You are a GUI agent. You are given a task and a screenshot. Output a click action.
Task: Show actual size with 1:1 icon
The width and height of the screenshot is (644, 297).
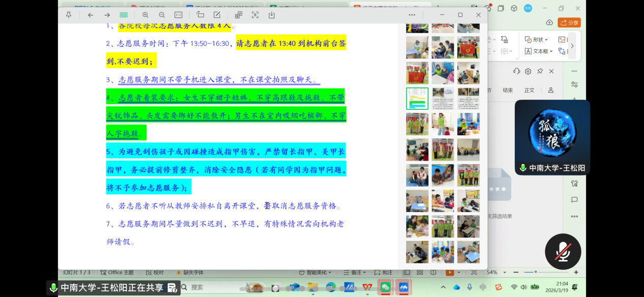tap(178, 15)
